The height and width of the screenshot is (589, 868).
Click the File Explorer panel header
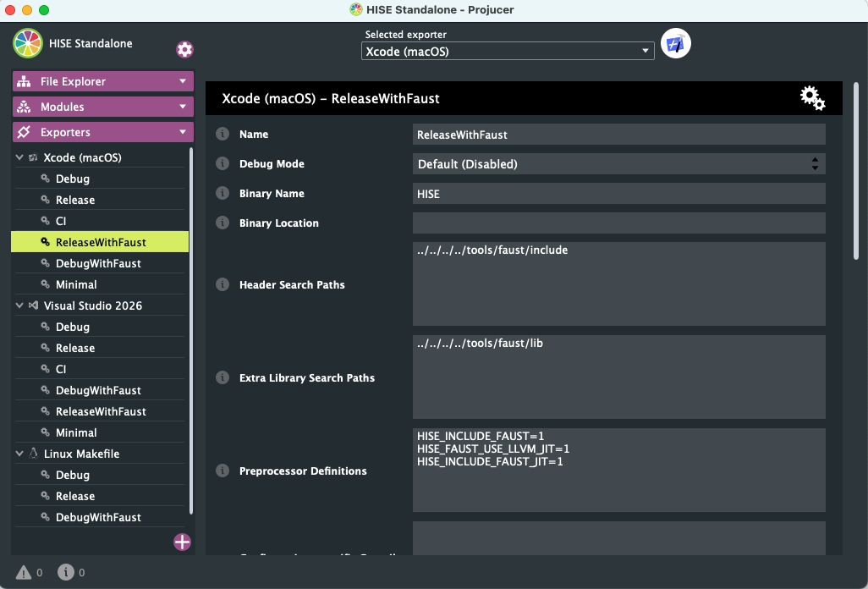click(x=103, y=81)
